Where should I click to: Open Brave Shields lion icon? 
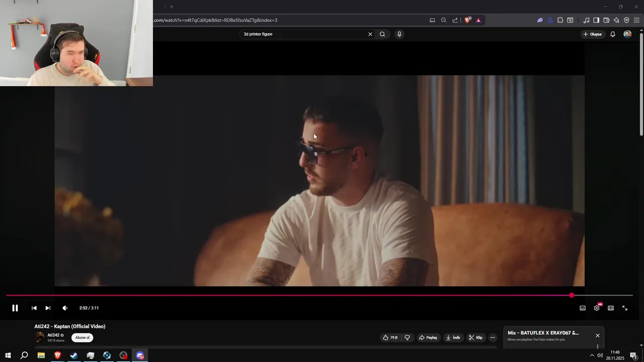coord(467,20)
